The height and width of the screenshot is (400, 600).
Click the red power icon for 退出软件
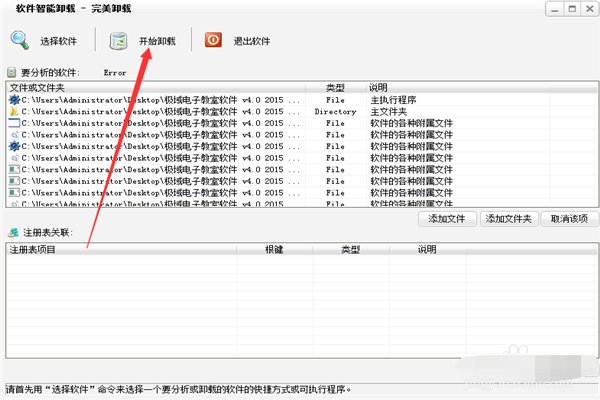point(213,40)
